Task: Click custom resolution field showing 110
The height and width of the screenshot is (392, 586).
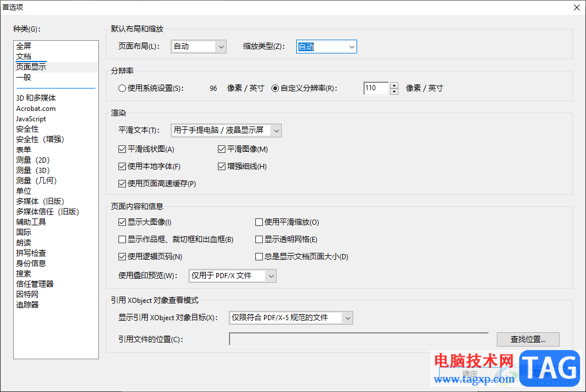Action: 376,88
